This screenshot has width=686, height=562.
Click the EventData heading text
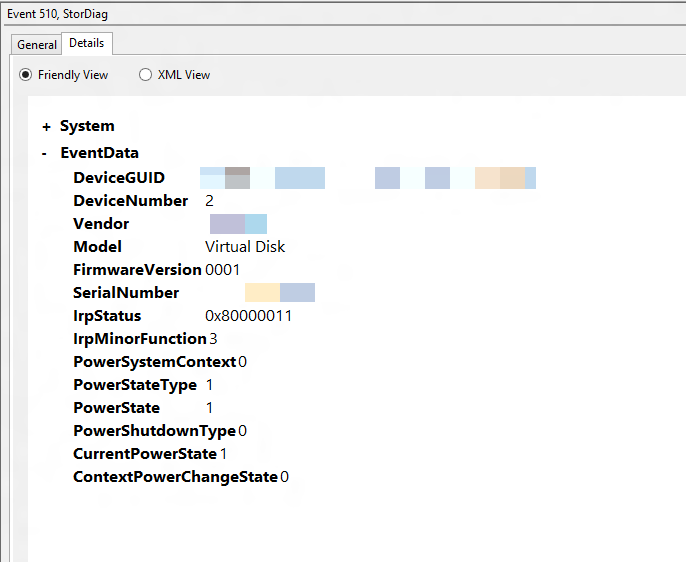tap(99, 153)
